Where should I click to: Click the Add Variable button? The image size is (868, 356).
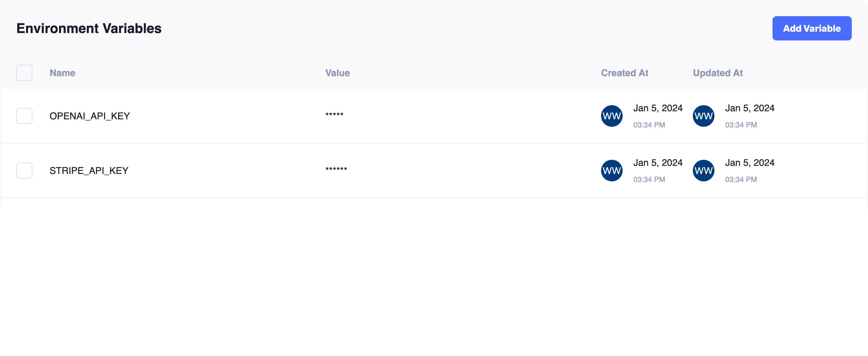pyautogui.click(x=812, y=28)
